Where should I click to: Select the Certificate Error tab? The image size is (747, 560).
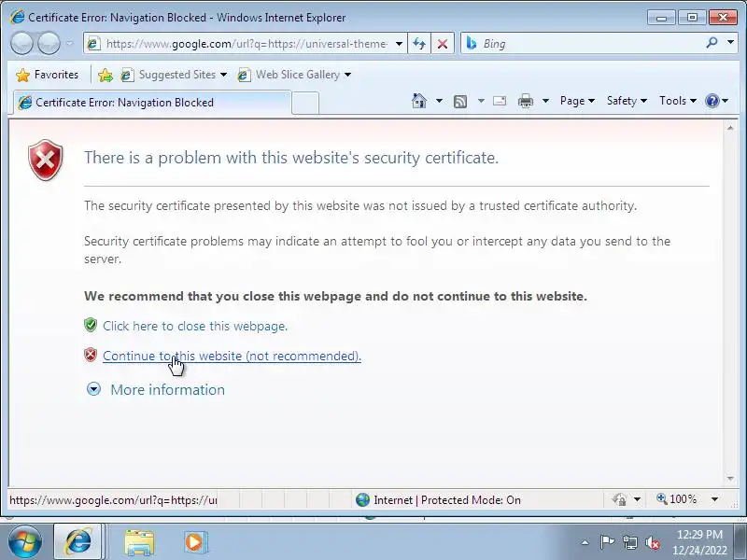(151, 103)
